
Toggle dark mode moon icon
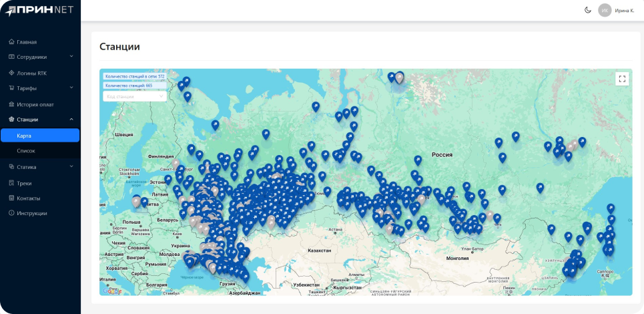click(x=588, y=10)
